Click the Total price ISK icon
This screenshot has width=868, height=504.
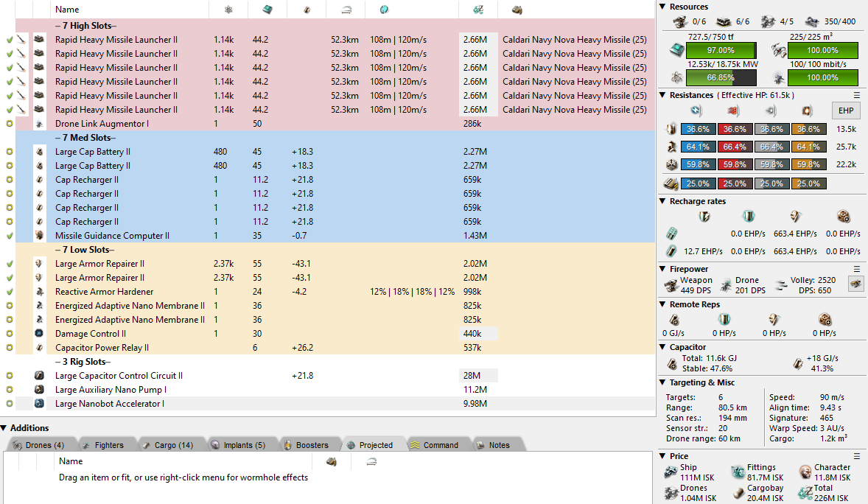point(805,493)
